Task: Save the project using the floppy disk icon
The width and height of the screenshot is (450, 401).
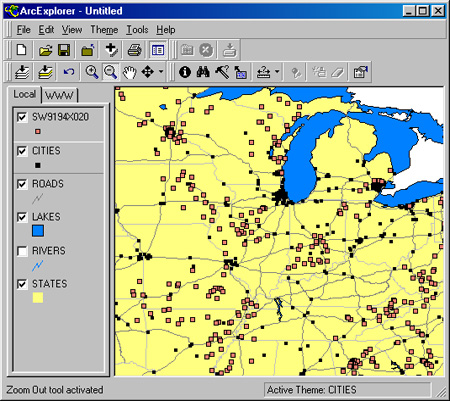Action: tap(64, 50)
